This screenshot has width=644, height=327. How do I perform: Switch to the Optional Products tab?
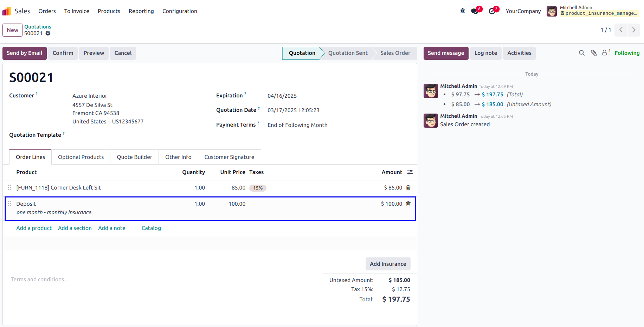[x=81, y=157]
